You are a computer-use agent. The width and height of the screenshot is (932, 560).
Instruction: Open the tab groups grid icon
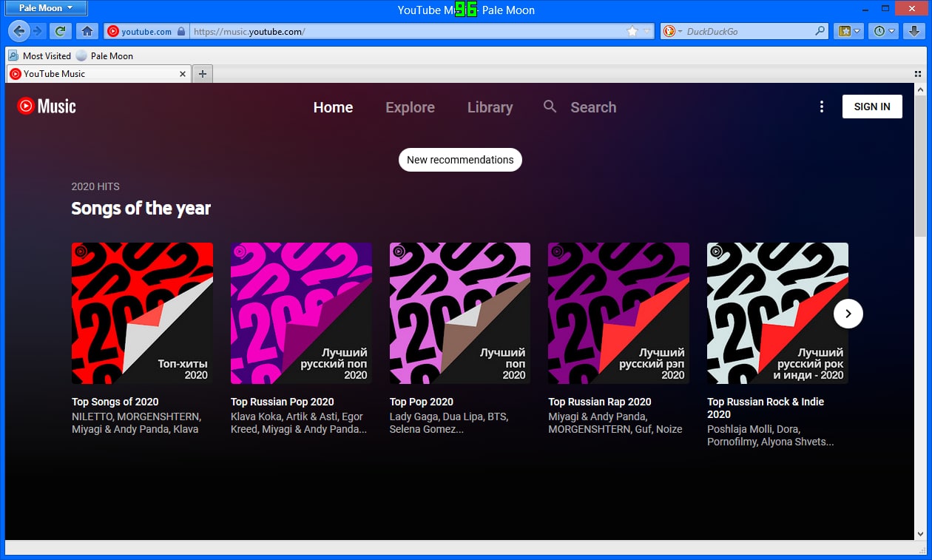(x=918, y=73)
